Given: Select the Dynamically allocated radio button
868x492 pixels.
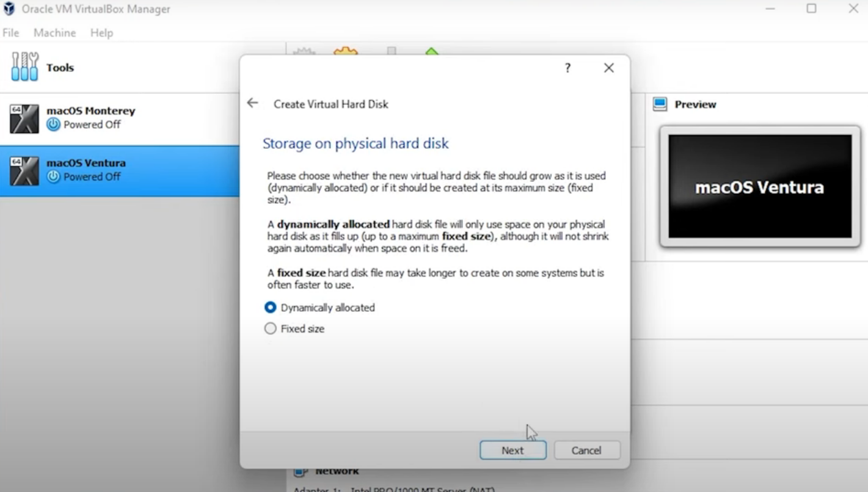Looking at the screenshot, I should pos(270,308).
